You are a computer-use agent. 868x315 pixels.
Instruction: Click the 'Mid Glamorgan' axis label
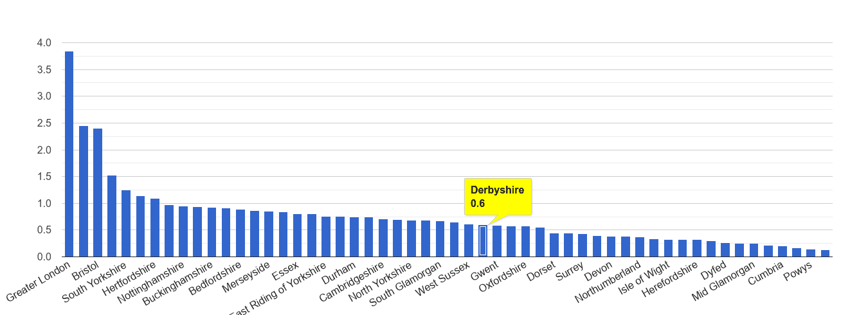723,281
